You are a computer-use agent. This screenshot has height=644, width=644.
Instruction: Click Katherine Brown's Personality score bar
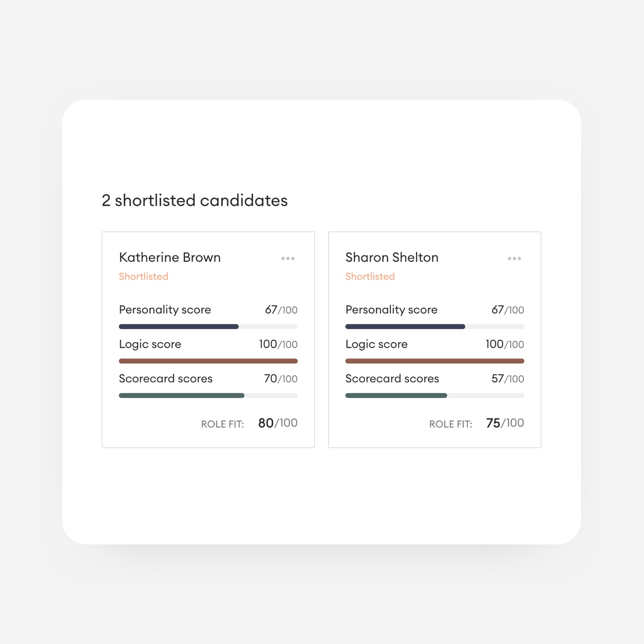(208, 326)
